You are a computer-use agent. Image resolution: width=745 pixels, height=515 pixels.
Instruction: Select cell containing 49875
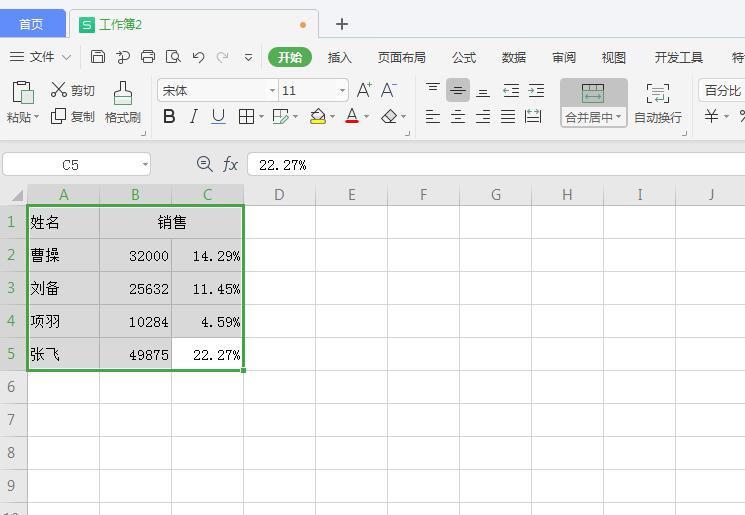(135, 354)
